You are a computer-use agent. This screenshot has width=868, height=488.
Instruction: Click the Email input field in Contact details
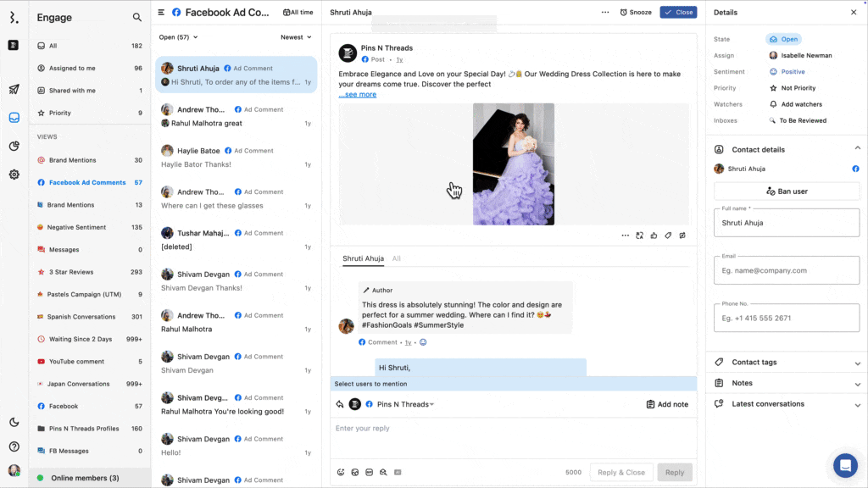pos(787,269)
